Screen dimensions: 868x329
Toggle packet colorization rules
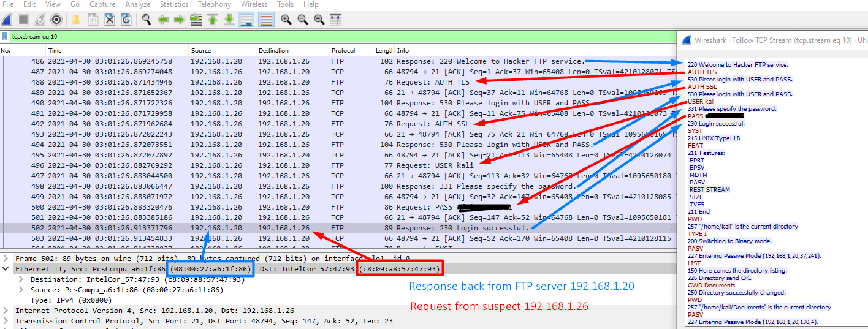(266, 20)
